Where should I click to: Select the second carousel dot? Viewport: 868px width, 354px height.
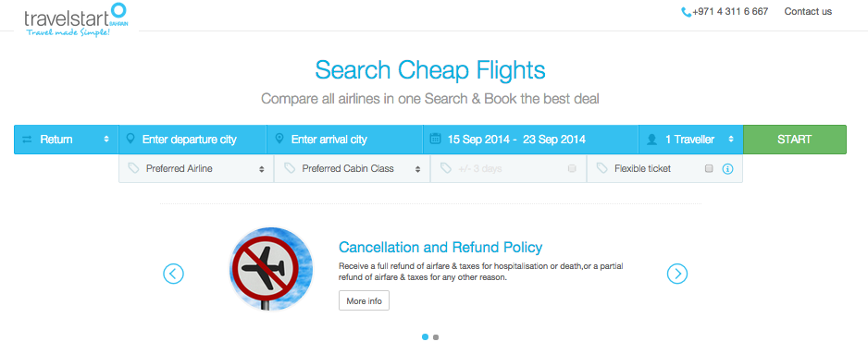point(436,336)
